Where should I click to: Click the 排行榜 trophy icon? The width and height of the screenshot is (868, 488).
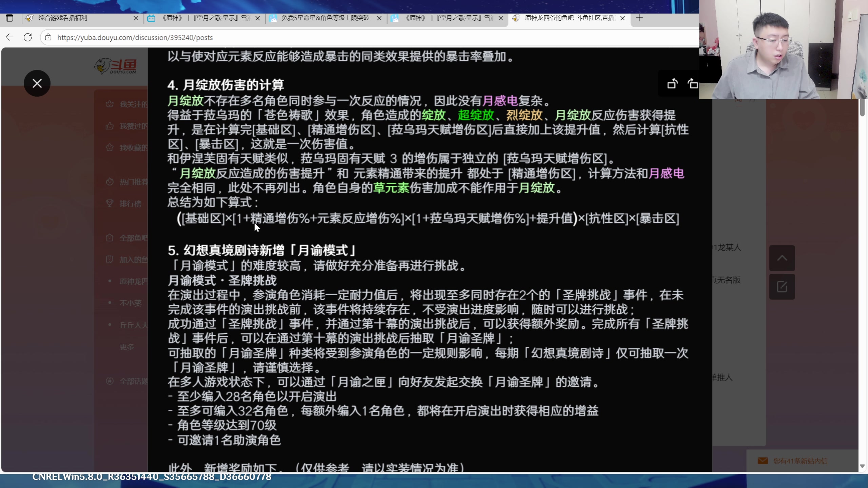coord(110,203)
